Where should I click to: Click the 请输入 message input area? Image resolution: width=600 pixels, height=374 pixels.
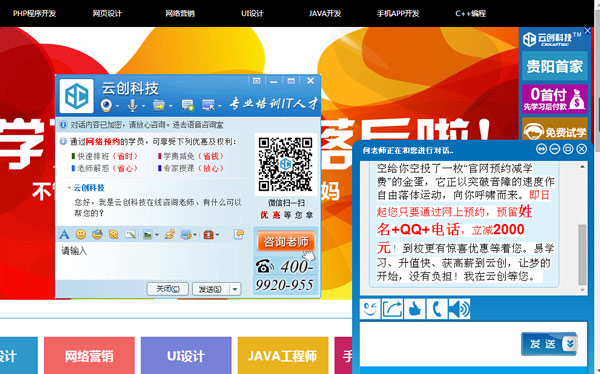point(153,262)
